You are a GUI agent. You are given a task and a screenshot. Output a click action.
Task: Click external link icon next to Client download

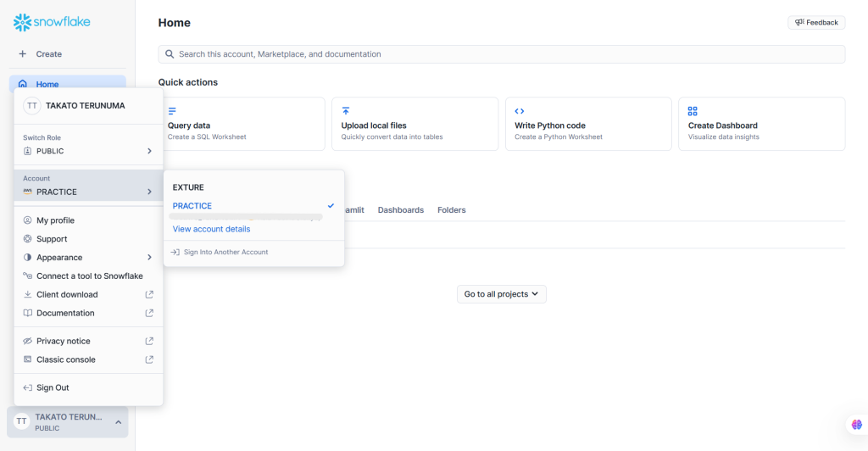coord(149,294)
